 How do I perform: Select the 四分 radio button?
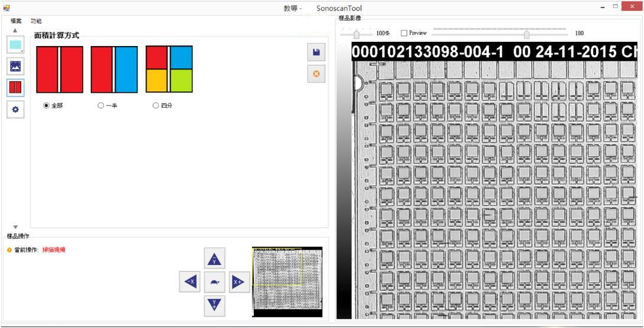tap(156, 106)
